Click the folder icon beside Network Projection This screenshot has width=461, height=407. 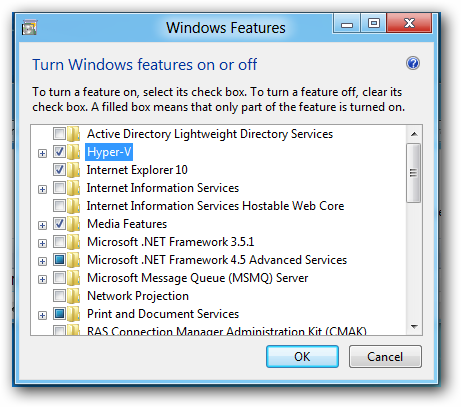click(x=73, y=296)
